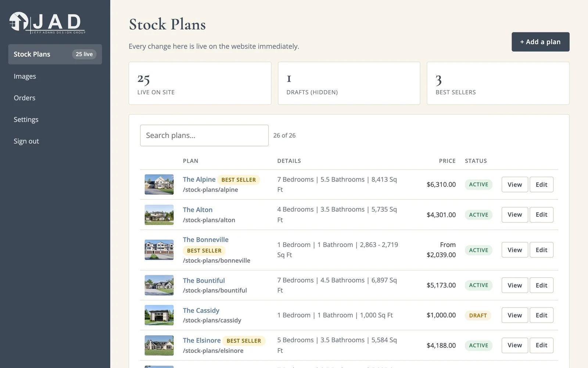Open Stock Plans in sidebar
This screenshot has height=368, width=588.
[x=55, y=54]
